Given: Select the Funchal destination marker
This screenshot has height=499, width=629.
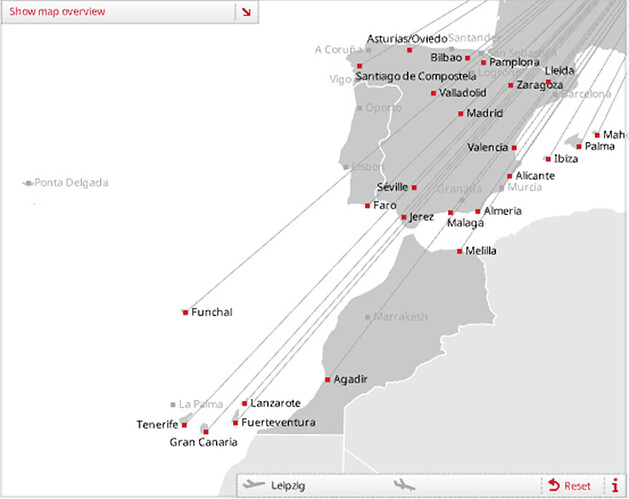Looking at the screenshot, I should (185, 312).
